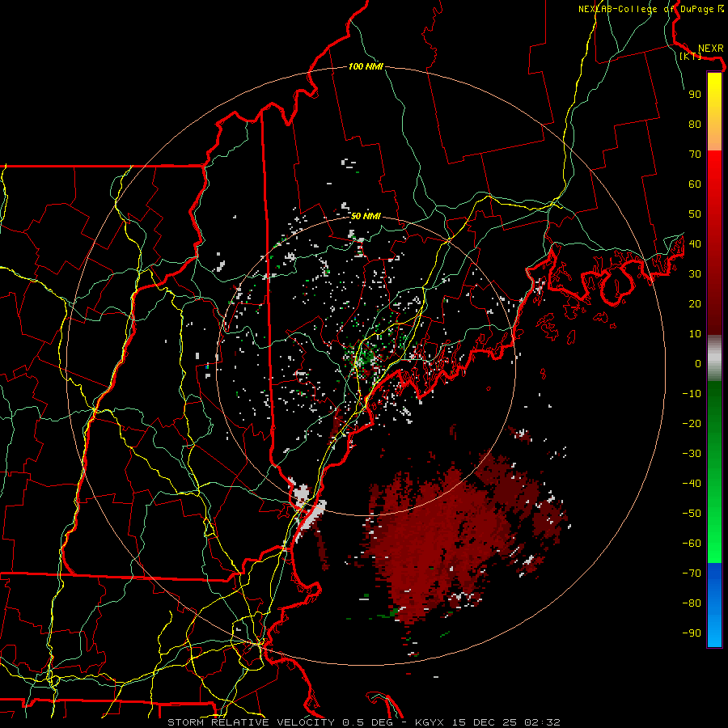Click the 10 value on velocity scale

coord(695,334)
